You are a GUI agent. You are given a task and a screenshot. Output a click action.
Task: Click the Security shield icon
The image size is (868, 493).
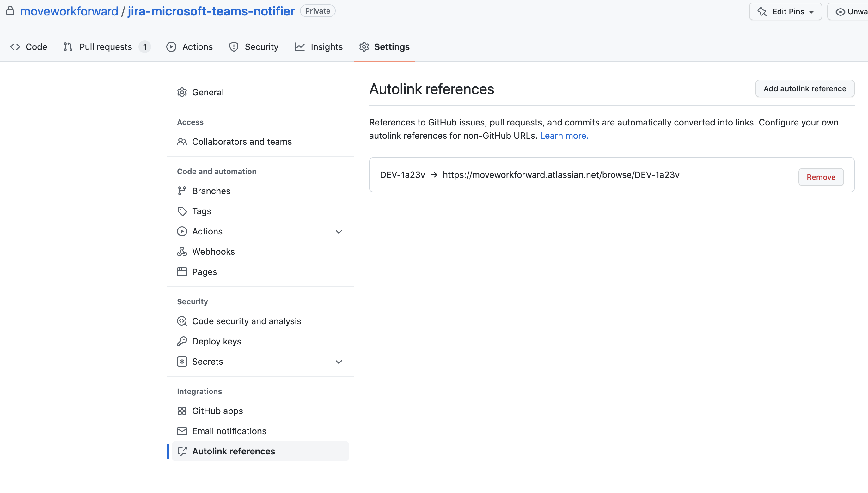click(x=234, y=47)
